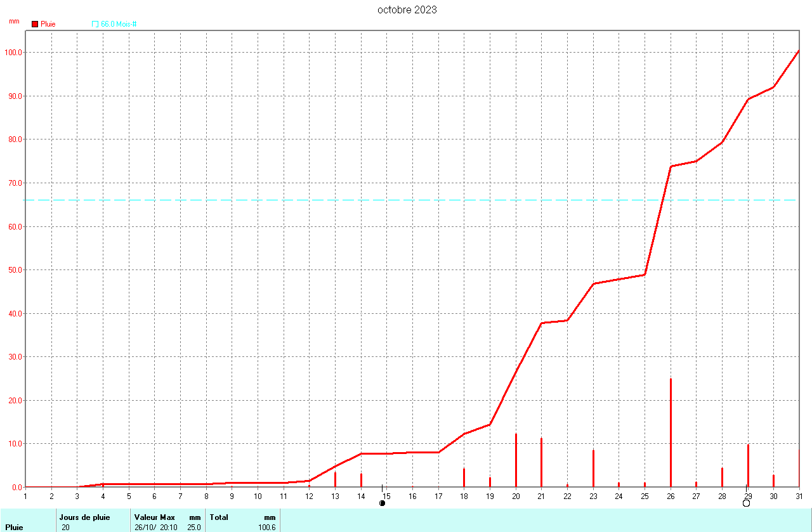Click the 100.0 y-axis label

tap(13, 53)
